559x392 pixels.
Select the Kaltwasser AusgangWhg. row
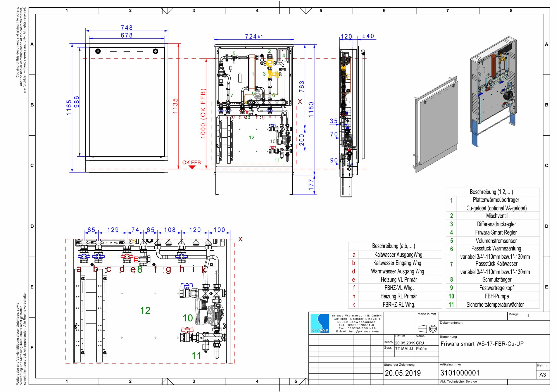tap(395, 255)
